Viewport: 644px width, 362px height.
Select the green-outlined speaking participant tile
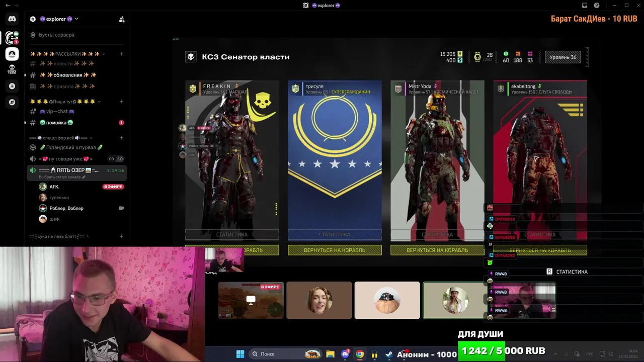tap(455, 300)
